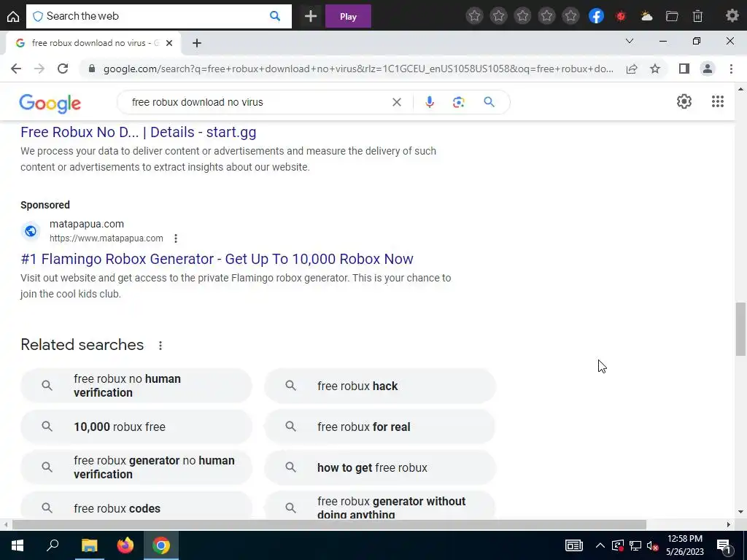Open the weather icon in top bar
Image resolution: width=747 pixels, height=560 pixels.
646,16
